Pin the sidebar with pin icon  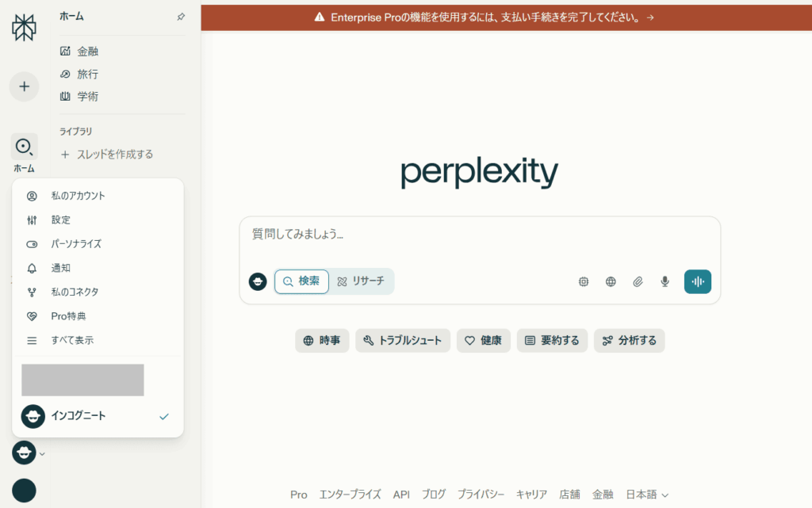click(181, 17)
